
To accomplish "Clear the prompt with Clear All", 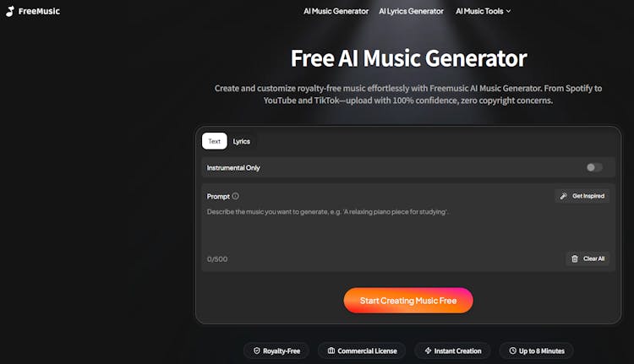I will click(x=588, y=258).
